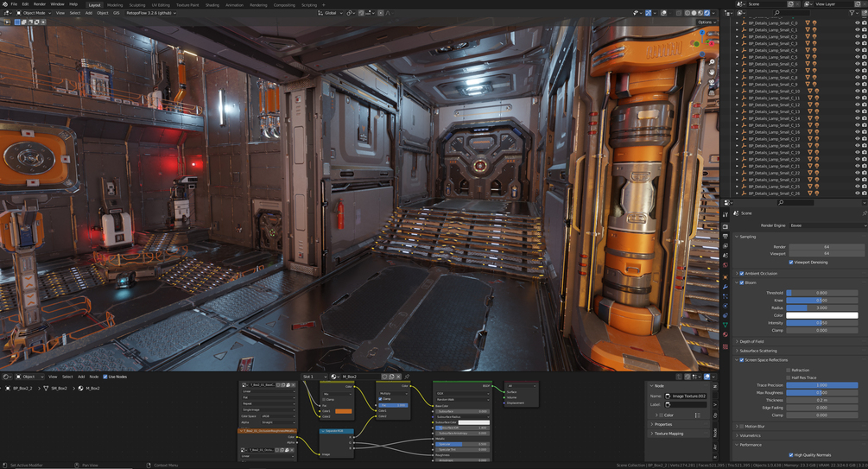
Task: Hide BP_Details_Lamp_Small_C_5 with eye icon
Action: click(x=858, y=58)
